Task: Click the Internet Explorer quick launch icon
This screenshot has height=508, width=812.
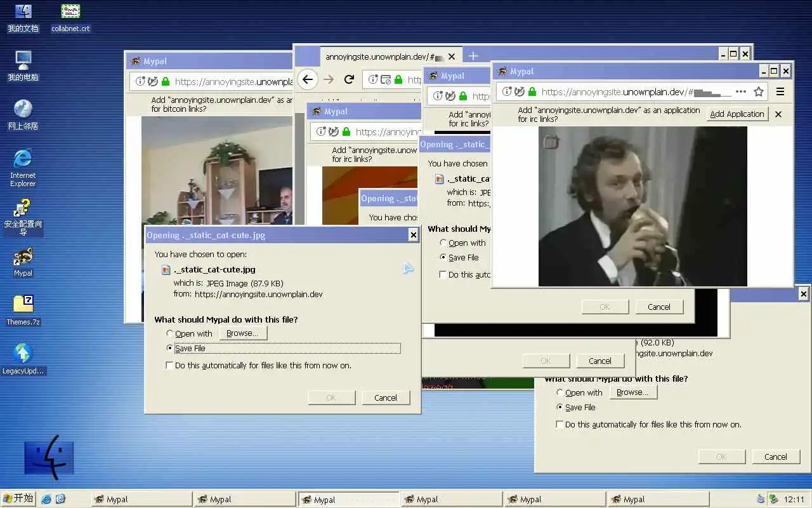Action: (x=46, y=499)
